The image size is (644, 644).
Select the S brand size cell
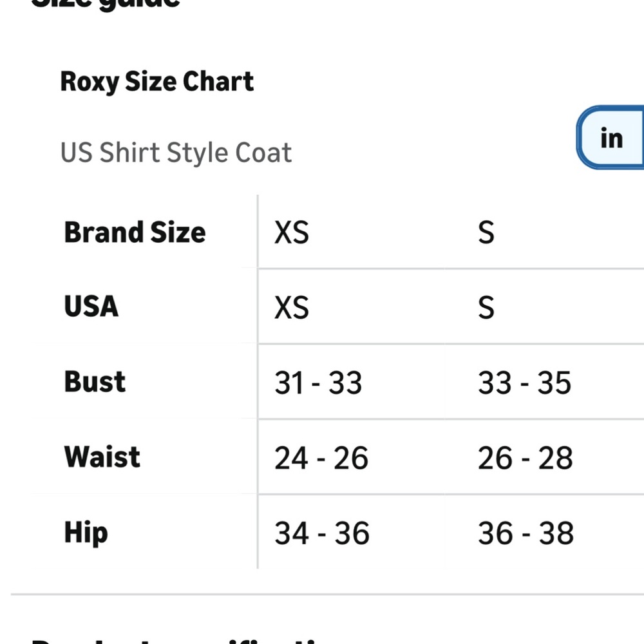488,233
